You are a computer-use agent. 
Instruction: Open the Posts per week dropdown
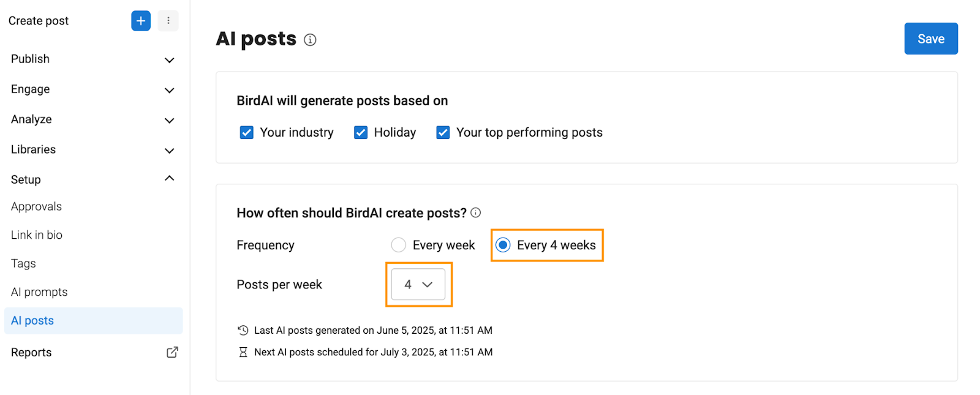click(418, 284)
